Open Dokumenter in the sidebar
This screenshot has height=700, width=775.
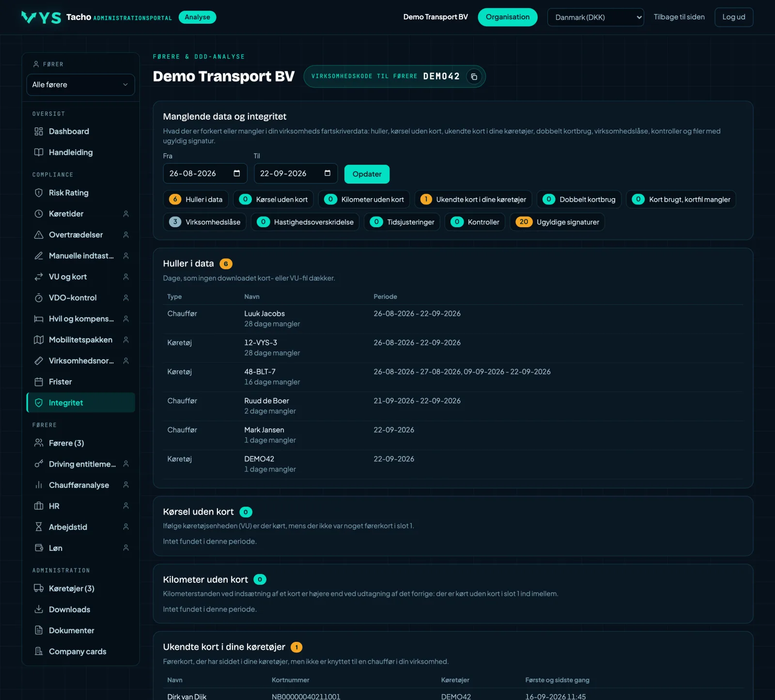[x=80, y=630]
